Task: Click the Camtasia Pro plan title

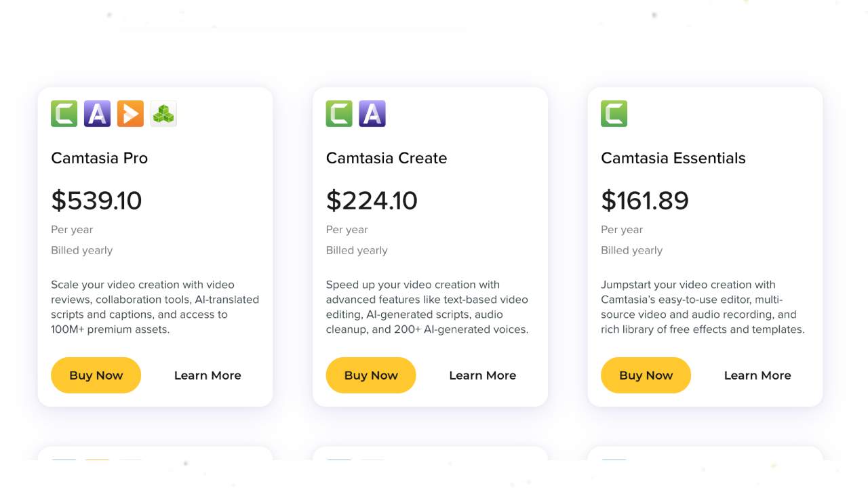Action: (99, 158)
